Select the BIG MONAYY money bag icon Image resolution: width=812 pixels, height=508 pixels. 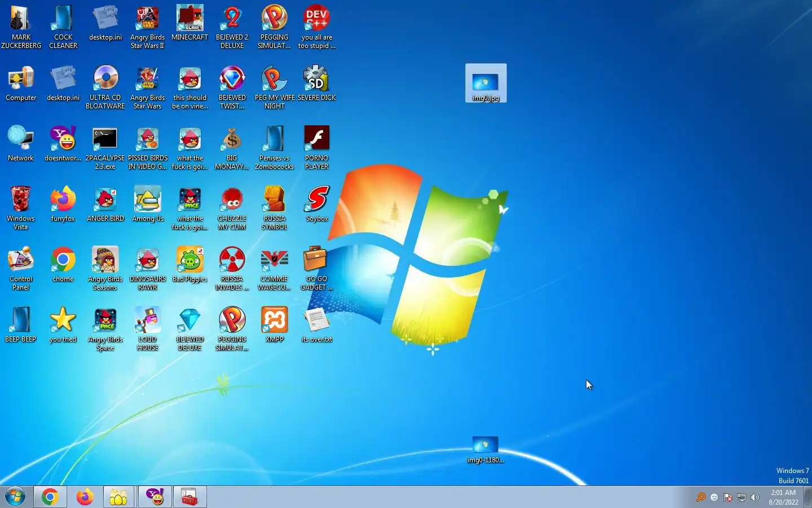(x=232, y=148)
